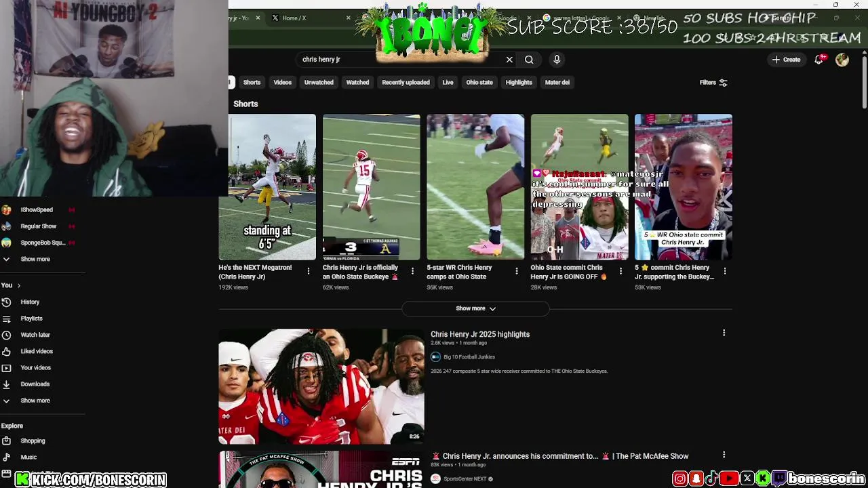Open more options for Pat McAfee Show video
This screenshot has width=868, height=488.
click(x=724, y=455)
